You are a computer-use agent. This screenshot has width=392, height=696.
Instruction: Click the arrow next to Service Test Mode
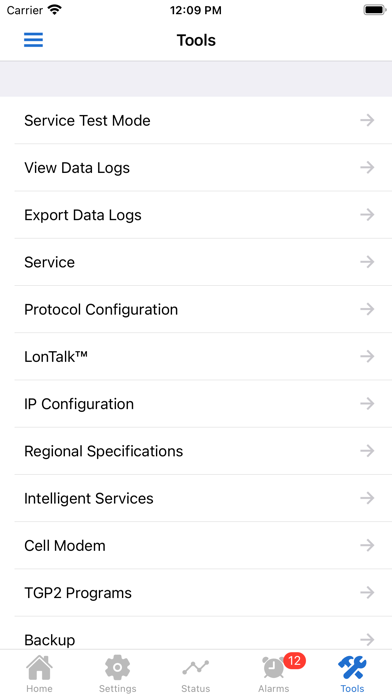tap(367, 120)
